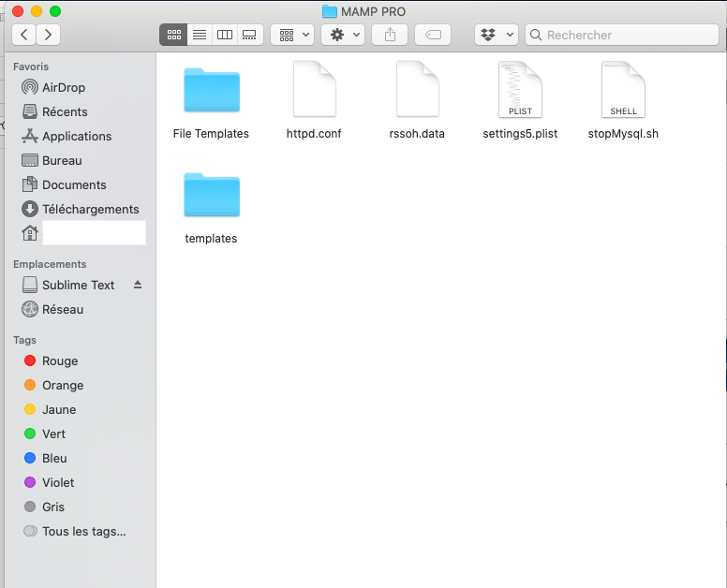727x588 pixels.
Task: Open 'Tous les tags...' list
Action: [x=79, y=531]
